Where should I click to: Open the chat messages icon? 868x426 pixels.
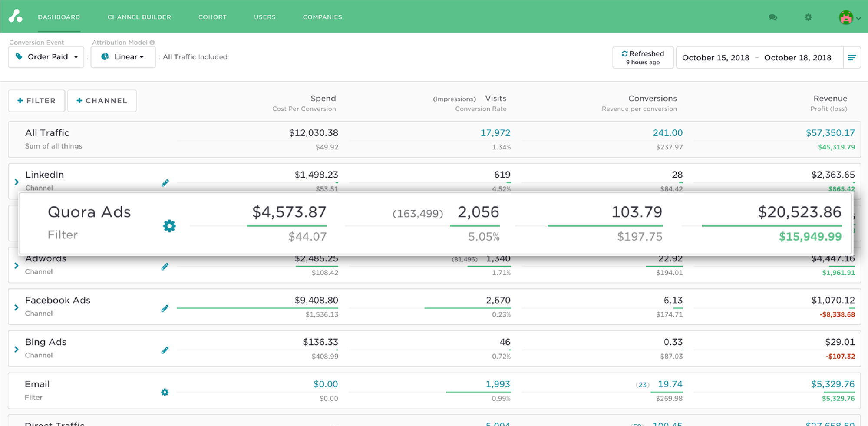pyautogui.click(x=773, y=17)
